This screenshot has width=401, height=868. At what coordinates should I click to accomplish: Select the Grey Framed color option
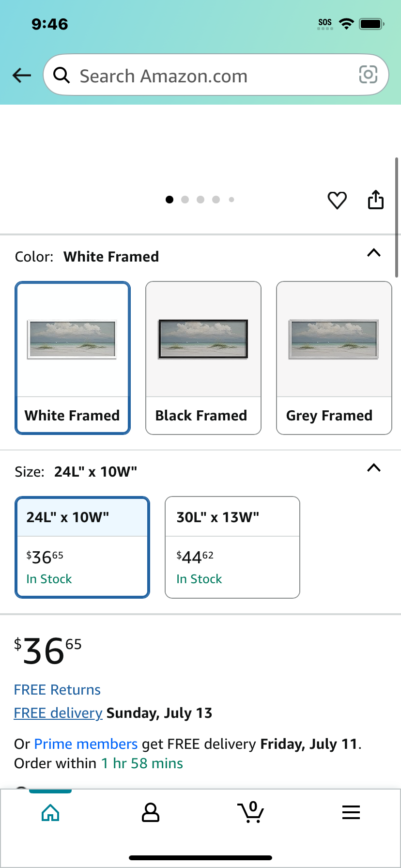point(334,358)
